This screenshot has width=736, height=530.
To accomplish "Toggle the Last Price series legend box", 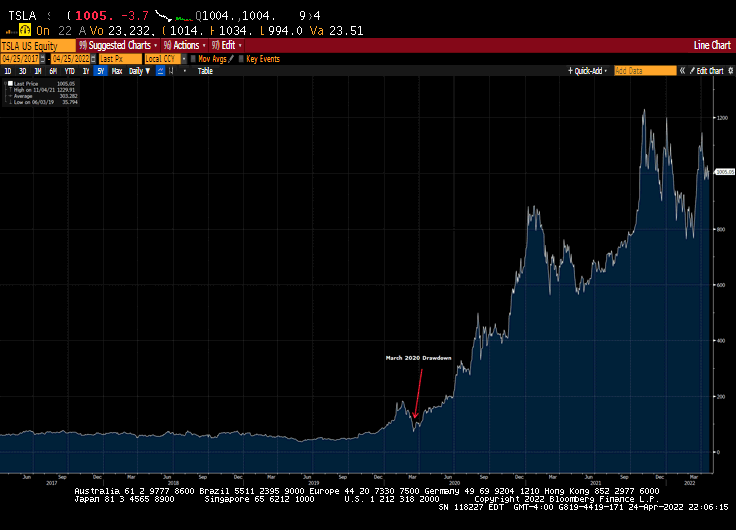I will tap(10, 84).
